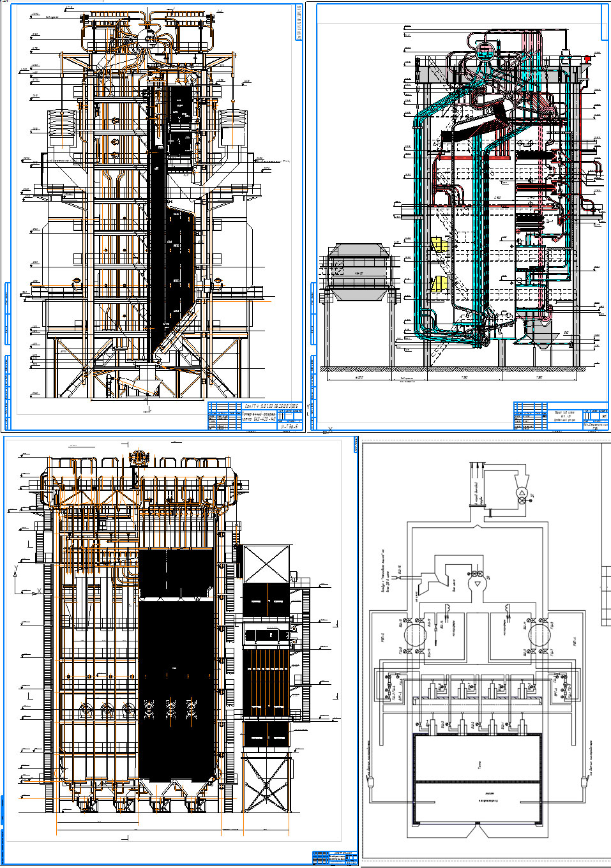Click the title block of the front view sheet
Image resolution: width=611 pixels, height=868 pixels.
tap(334, 857)
